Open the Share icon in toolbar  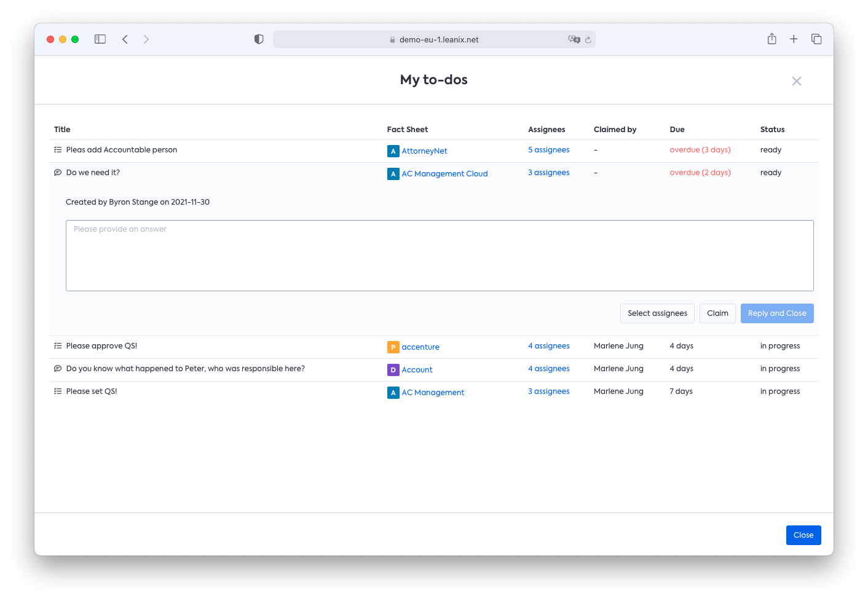click(x=772, y=39)
